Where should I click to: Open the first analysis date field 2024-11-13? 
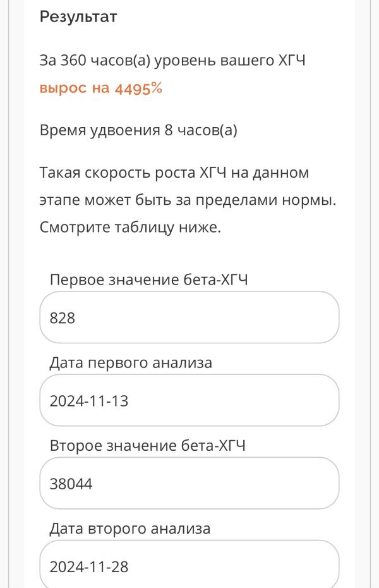189,400
